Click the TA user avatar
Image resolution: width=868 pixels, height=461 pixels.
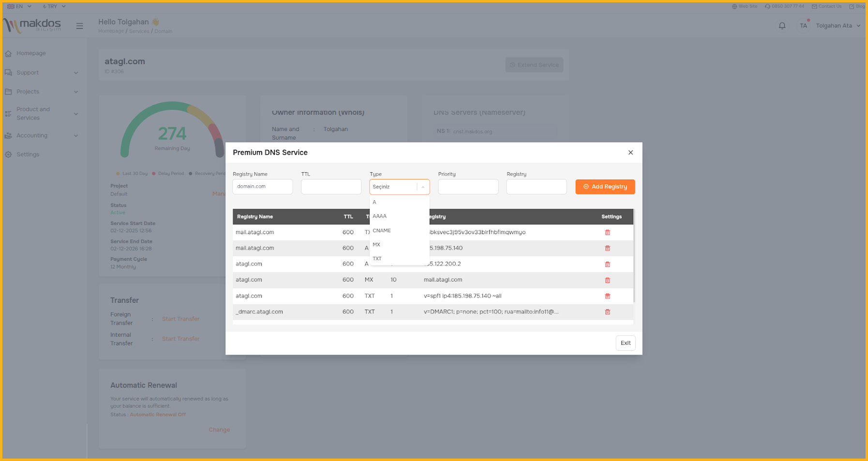(803, 25)
